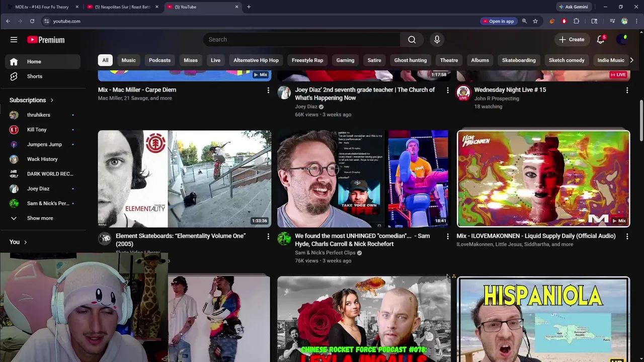644x362 pixels.
Task: Open options for Joey Diaz video
Action: [x=448, y=90]
